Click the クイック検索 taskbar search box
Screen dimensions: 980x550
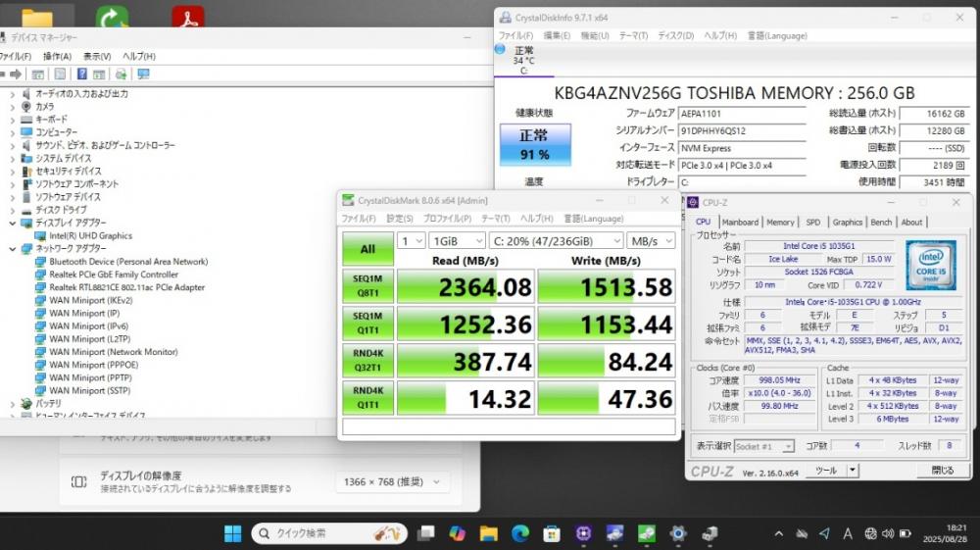[328, 533]
